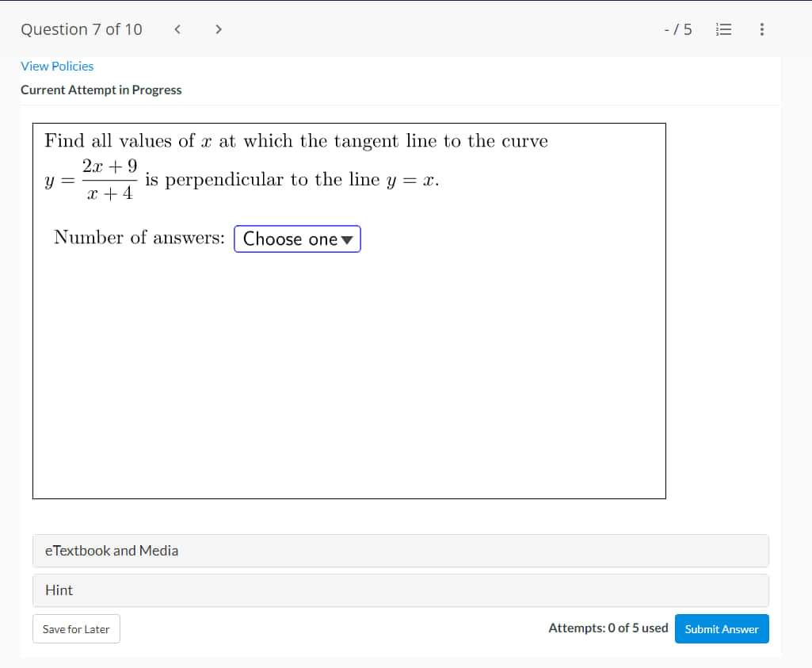Screen dimensions: 812x668
Task: Click the Save for Later button
Action: coord(76,628)
